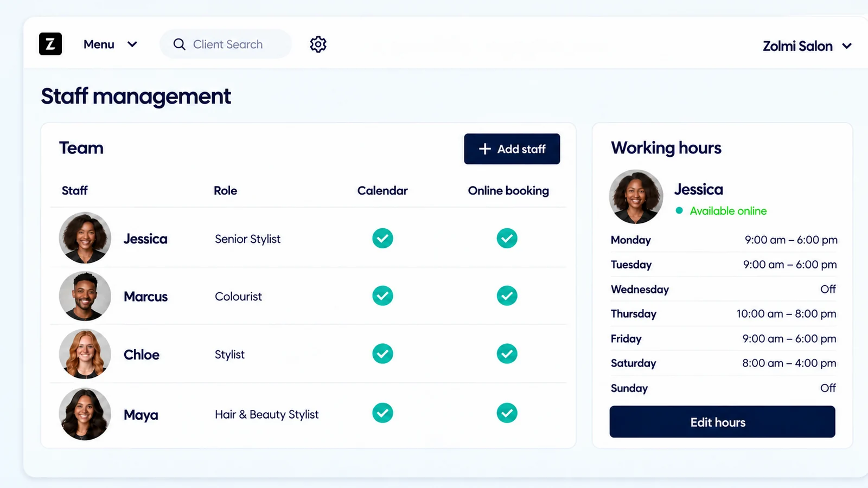Open the settings gear icon
The width and height of the screenshot is (868, 488).
[x=318, y=44]
